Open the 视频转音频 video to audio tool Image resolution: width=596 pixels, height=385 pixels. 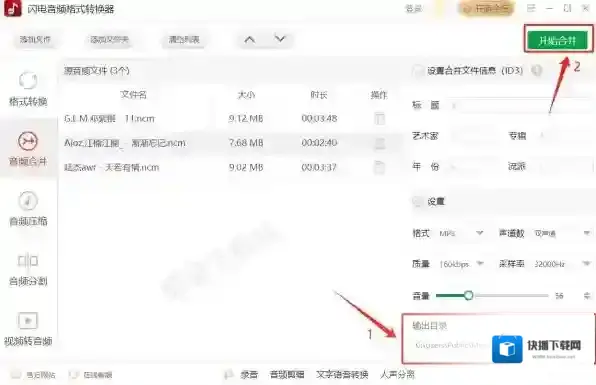28,328
